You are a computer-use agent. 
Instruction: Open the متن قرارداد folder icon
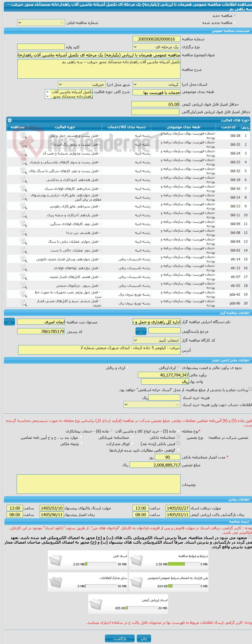[x=137, y=582]
